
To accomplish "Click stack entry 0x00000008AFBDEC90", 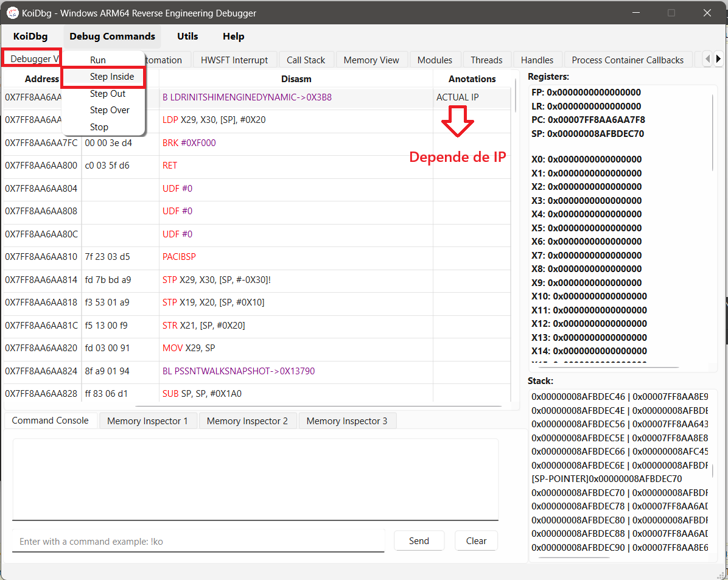I will tap(620, 548).
